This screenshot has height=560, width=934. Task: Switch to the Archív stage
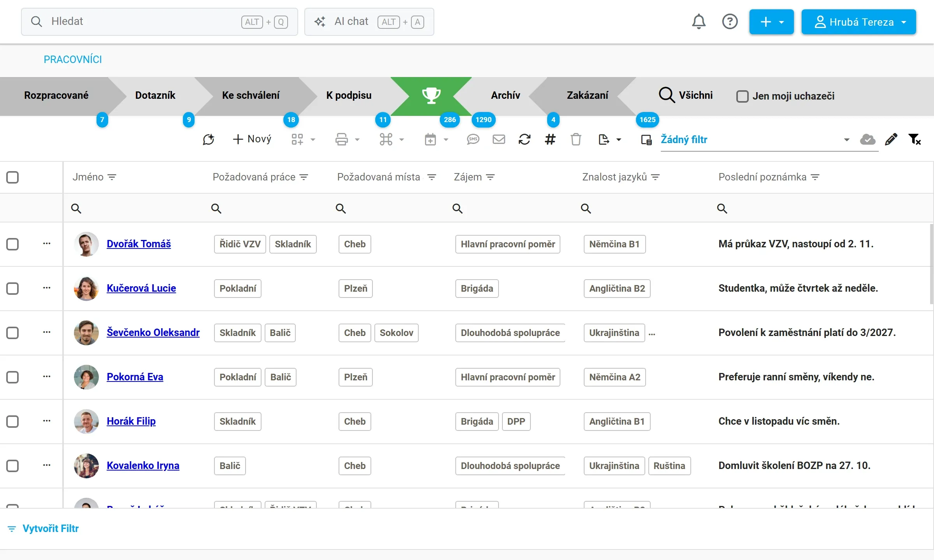pos(505,96)
